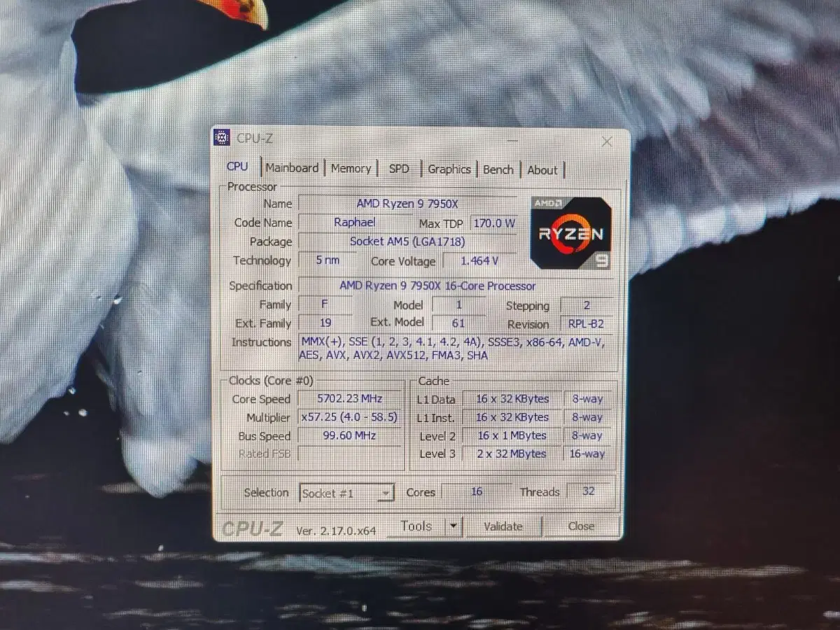This screenshot has width=840, height=630.
Task: Click the Cores value 16
Action: tap(477, 491)
